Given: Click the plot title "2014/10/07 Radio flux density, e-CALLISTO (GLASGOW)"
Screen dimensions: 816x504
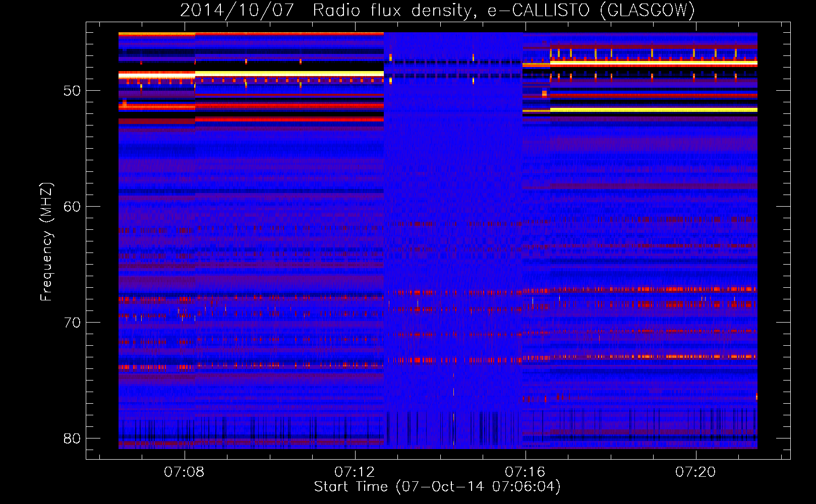Looking at the screenshot, I should [437, 11].
